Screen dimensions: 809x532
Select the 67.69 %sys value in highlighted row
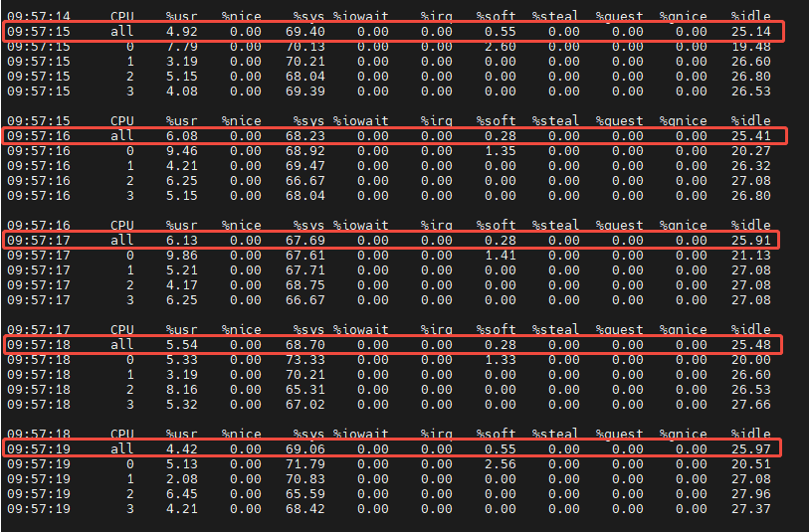click(x=304, y=241)
